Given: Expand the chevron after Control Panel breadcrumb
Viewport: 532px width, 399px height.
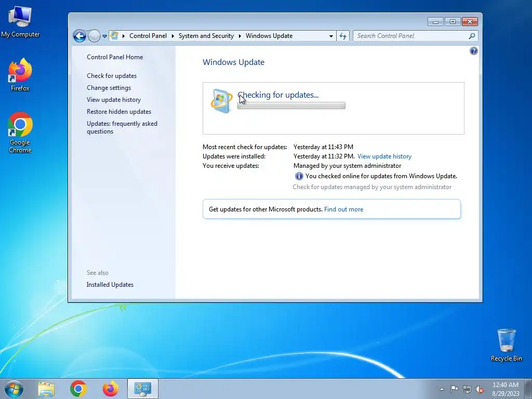Looking at the screenshot, I should (x=172, y=36).
